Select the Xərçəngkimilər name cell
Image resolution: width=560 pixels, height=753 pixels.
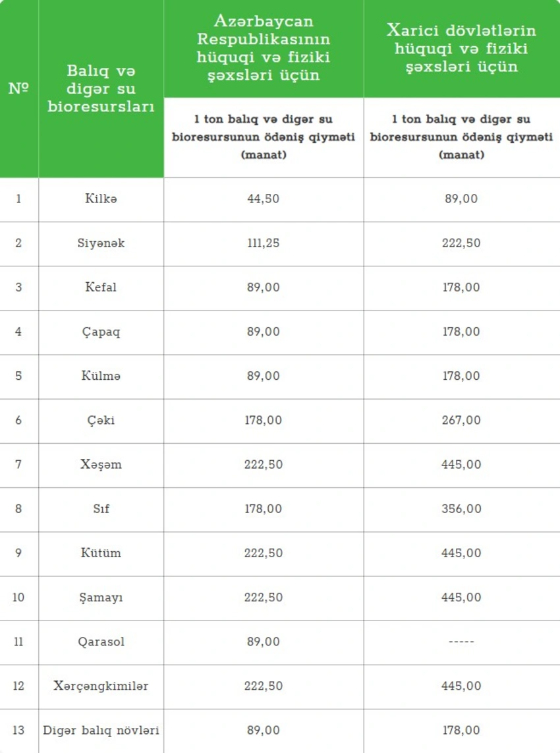point(101,686)
